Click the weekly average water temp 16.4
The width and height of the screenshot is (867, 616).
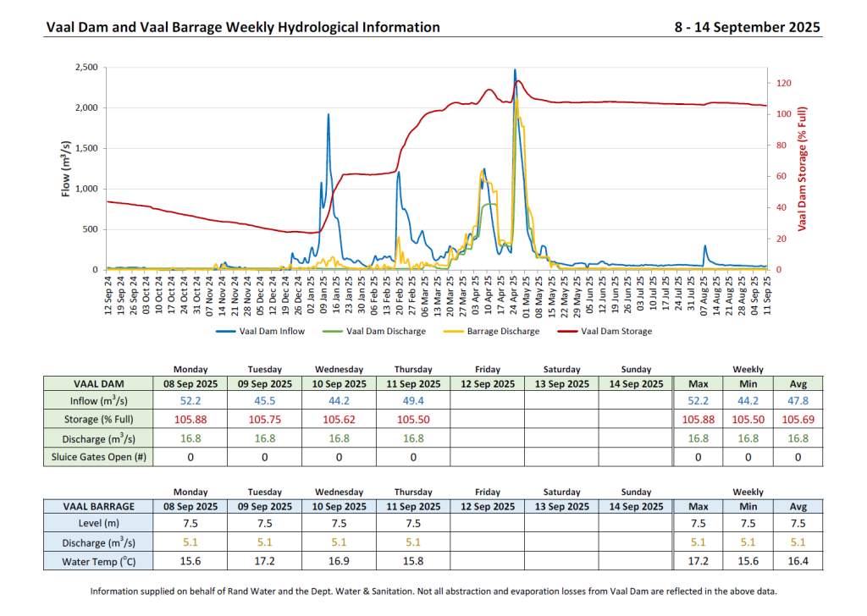point(798,561)
